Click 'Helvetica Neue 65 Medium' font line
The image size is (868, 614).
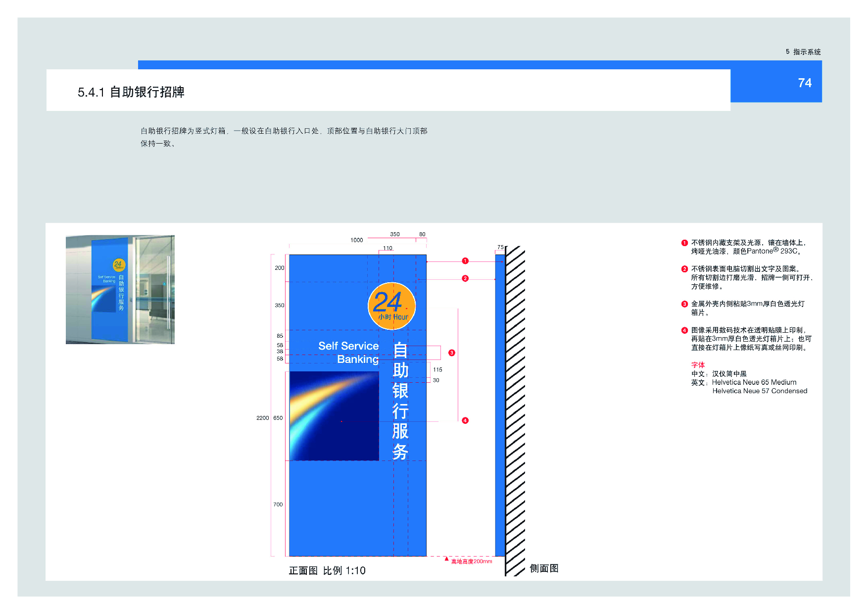(x=754, y=382)
